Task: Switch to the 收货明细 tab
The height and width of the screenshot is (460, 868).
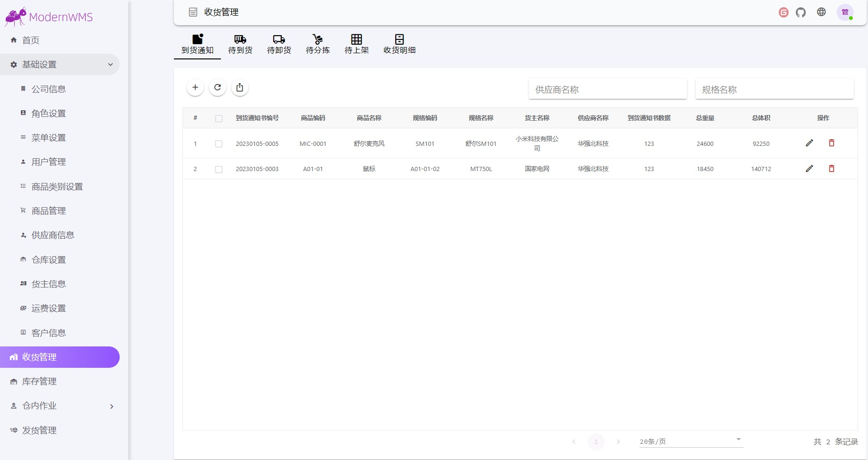Action: [x=399, y=44]
